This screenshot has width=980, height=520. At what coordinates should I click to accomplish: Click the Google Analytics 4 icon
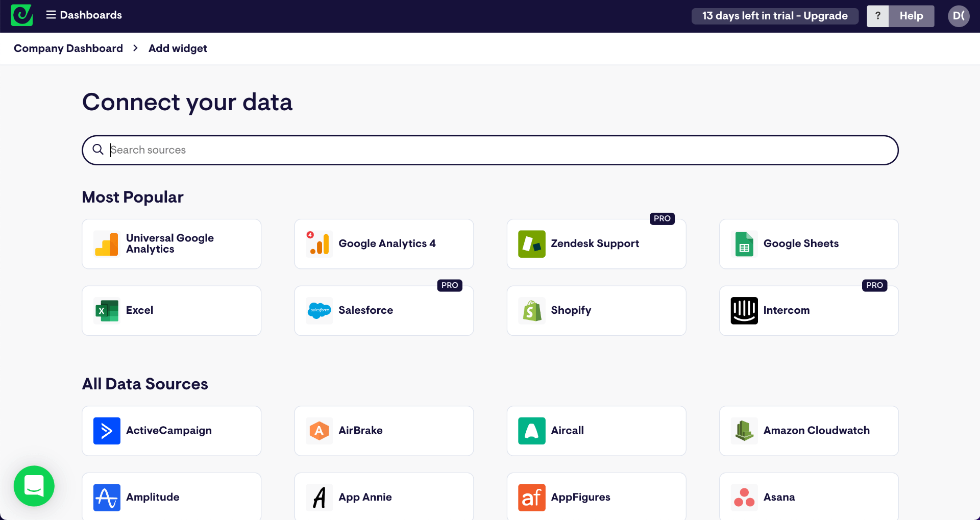click(318, 243)
